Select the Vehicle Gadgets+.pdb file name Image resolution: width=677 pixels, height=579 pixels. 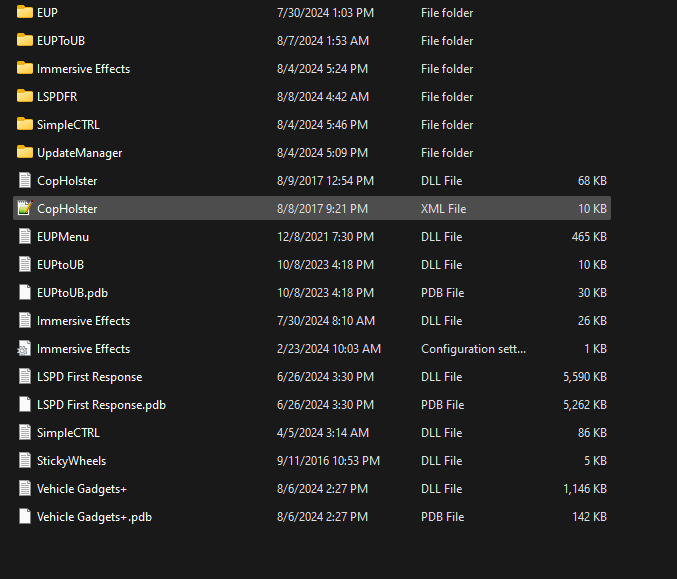point(94,517)
